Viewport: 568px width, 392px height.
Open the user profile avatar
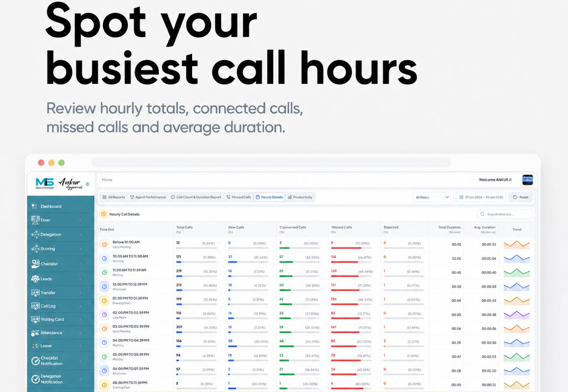point(528,180)
